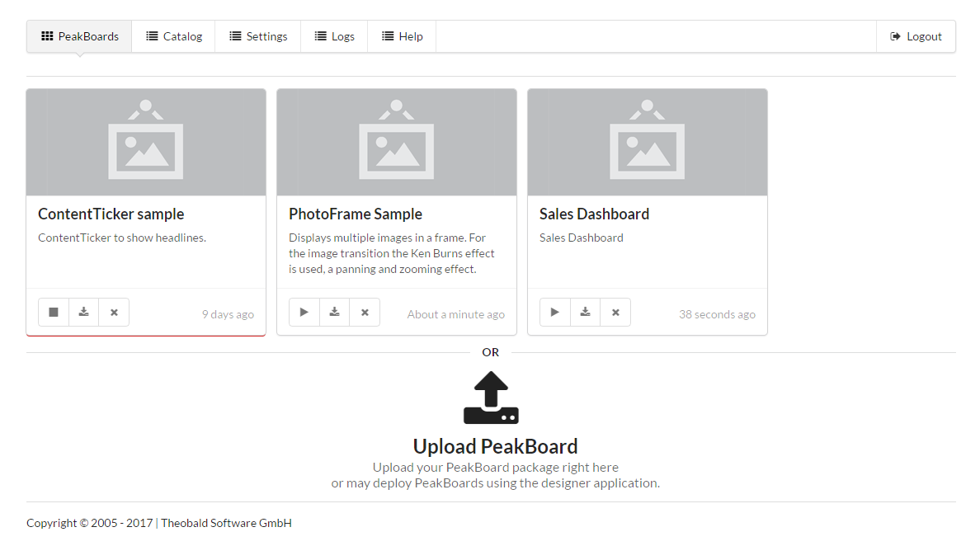Screen dimensions: 980x546
Task: Download the PhotoFrame Sample package
Action: pos(334,313)
